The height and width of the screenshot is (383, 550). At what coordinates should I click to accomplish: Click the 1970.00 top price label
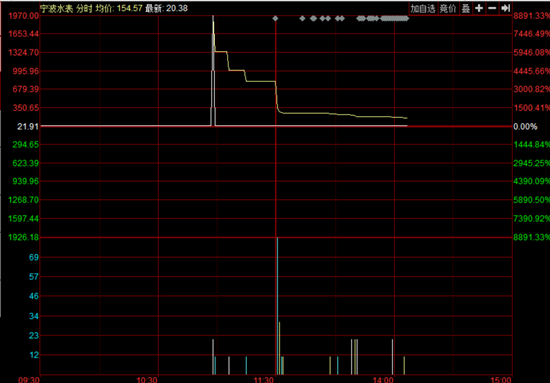(x=25, y=16)
